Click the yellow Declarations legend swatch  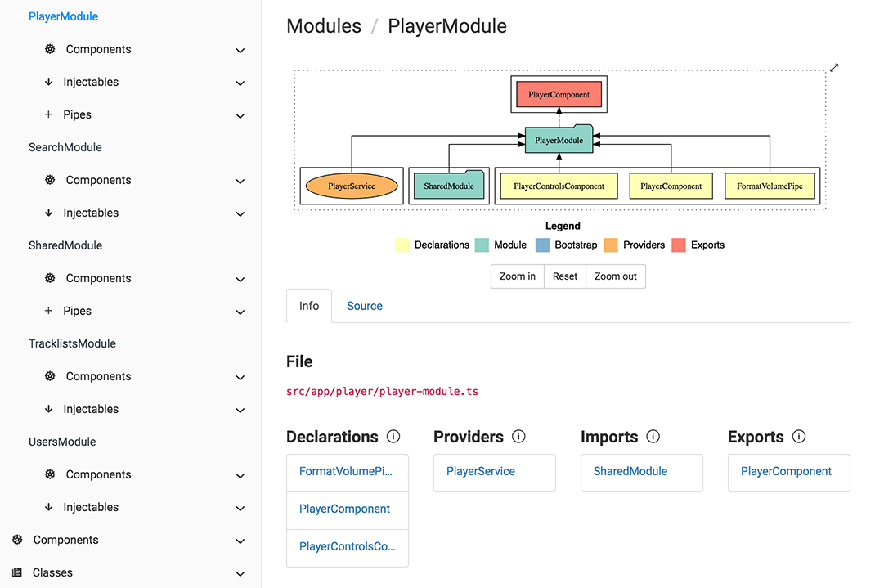click(402, 245)
